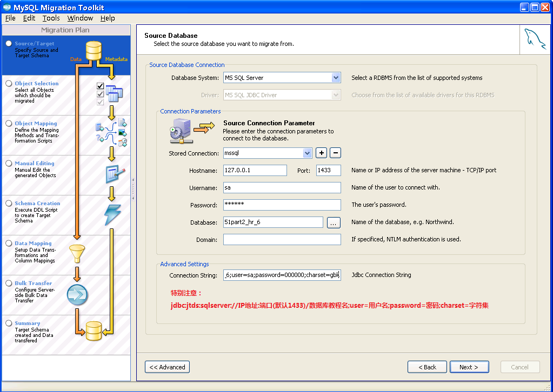Click the << Advanced button
The width and height of the screenshot is (553, 392).
point(167,367)
